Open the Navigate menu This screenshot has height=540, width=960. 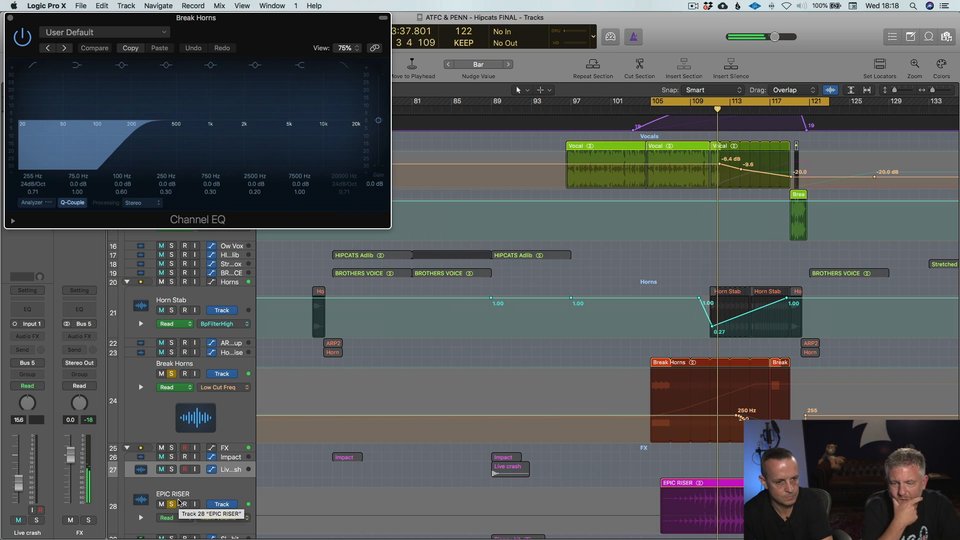point(158,6)
